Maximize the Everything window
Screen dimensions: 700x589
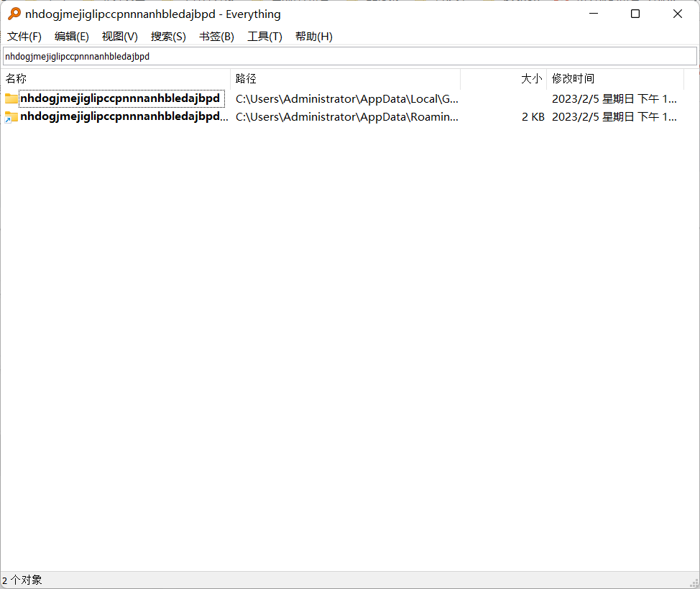635,14
